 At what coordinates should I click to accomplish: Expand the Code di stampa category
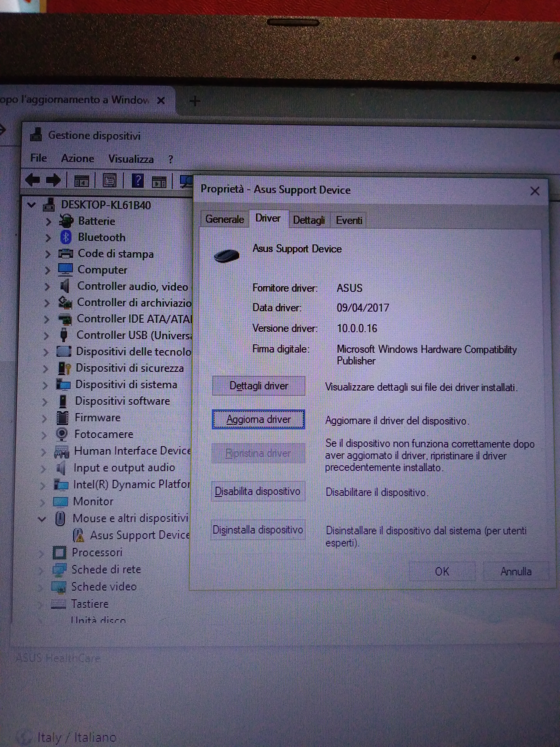[x=48, y=254]
